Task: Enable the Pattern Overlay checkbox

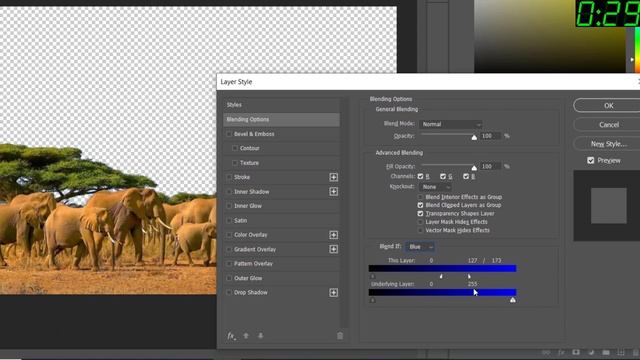Action: [229, 264]
